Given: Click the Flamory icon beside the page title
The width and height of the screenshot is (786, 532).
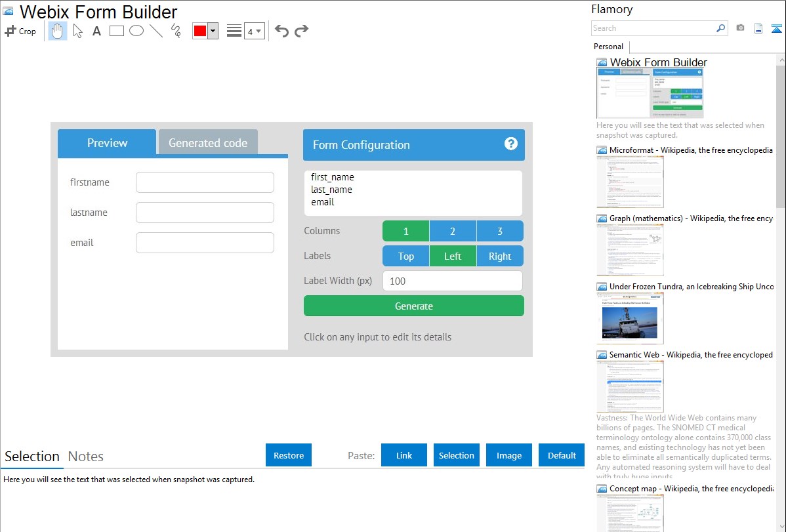Looking at the screenshot, I should pos(8,12).
